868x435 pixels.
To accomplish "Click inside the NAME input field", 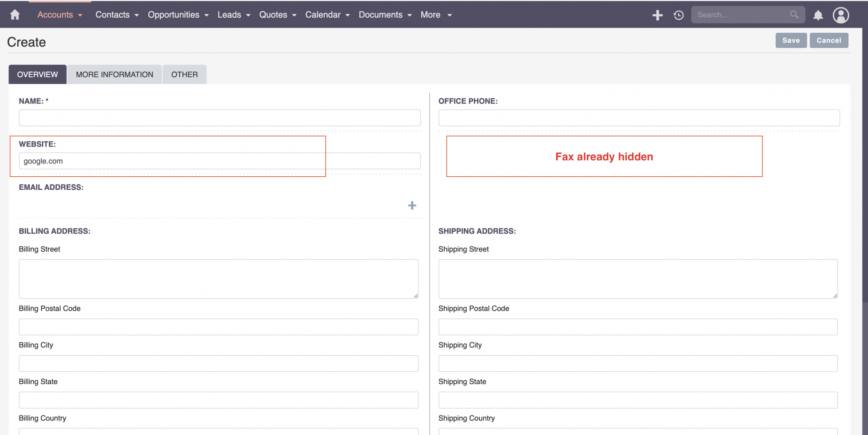I will (x=219, y=118).
